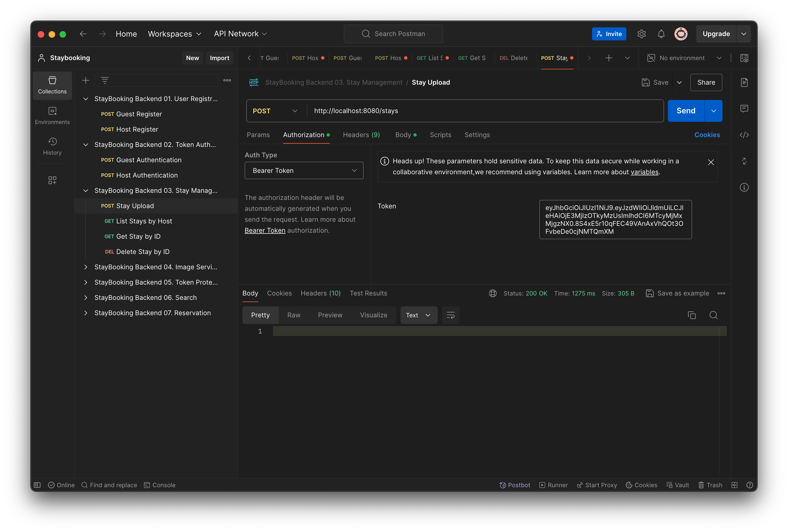The height and width of the screenshot is (532, 788).
Task: Open the Documentation panel on the right
Action: [744, 82]
